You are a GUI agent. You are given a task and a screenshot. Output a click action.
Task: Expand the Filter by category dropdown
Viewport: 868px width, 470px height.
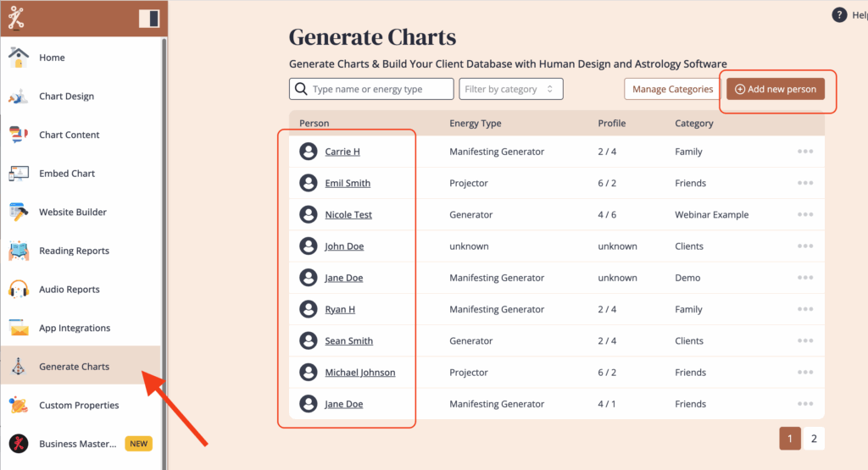(x=511, y=89)
